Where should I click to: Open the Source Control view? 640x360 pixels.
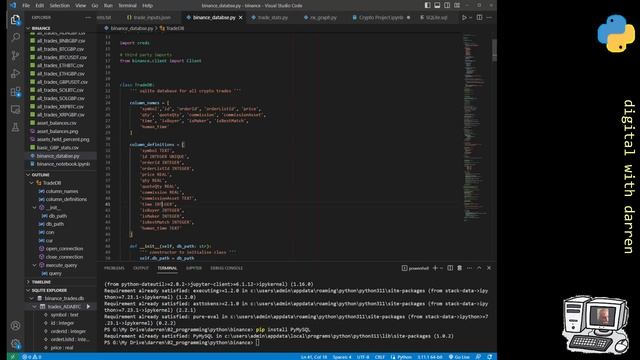coord(15,56)
